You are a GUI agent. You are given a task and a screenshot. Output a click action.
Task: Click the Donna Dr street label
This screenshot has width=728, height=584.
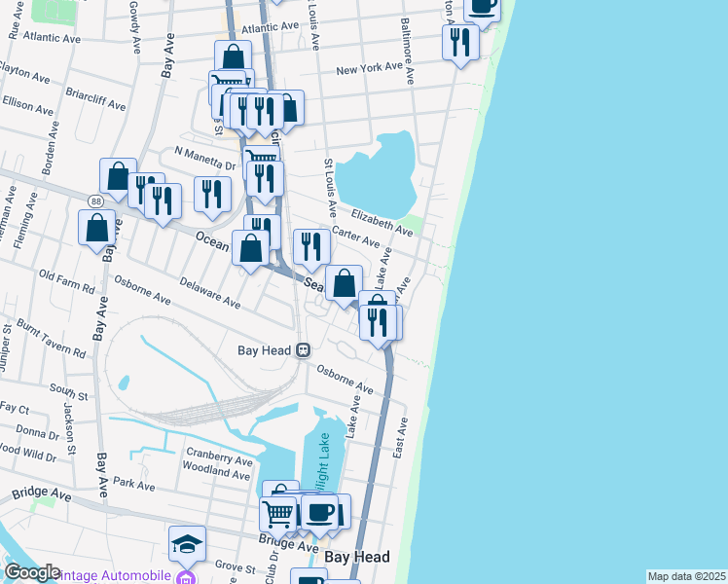click(x=38, y=432)
